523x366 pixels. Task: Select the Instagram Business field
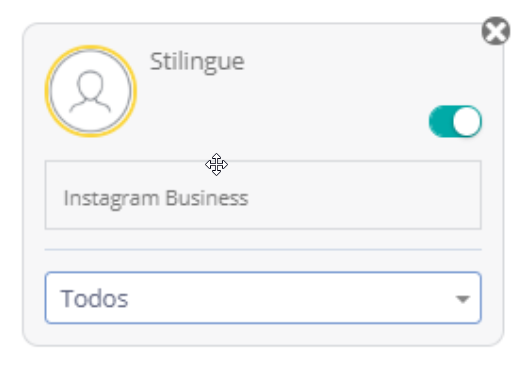(263, 195)
